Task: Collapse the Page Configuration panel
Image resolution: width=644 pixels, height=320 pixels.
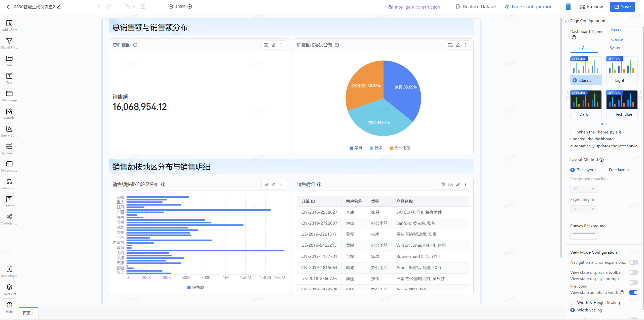Action: click(566, 21)
